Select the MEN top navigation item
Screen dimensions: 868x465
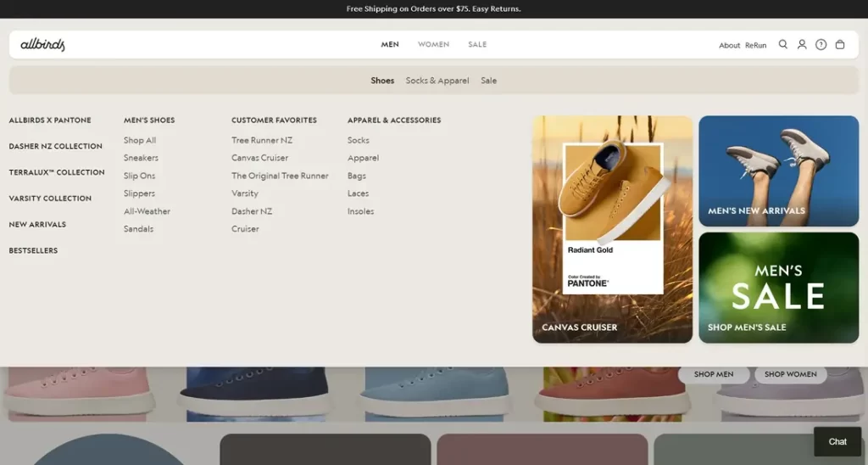click(390, 44)
